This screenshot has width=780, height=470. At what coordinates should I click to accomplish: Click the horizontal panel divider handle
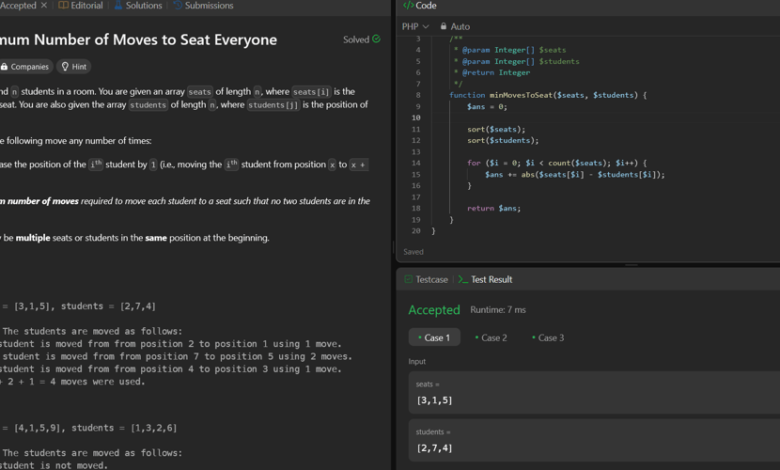coord(631,265)
